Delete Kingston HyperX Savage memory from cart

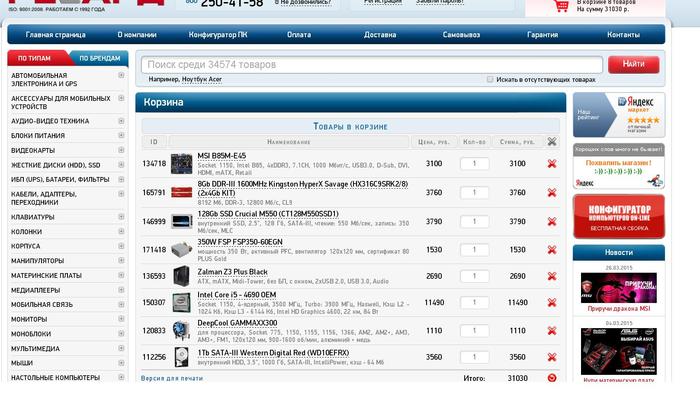tap(552, 193)
